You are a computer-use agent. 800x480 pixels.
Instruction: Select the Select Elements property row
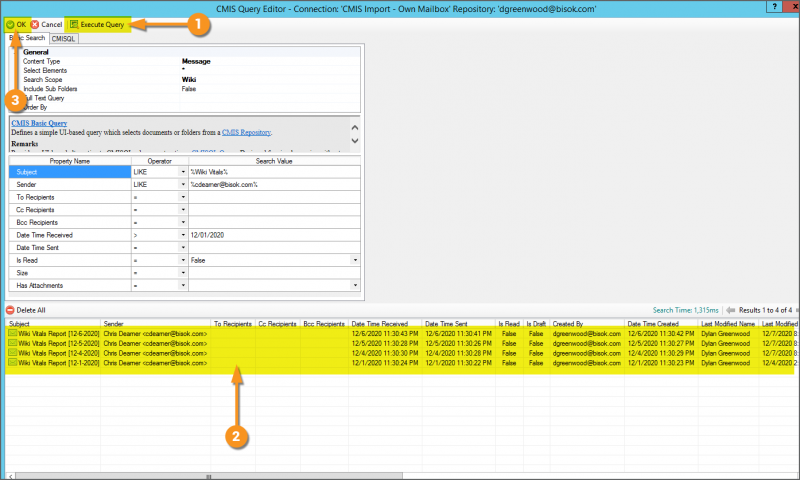[x=191, y=70]
